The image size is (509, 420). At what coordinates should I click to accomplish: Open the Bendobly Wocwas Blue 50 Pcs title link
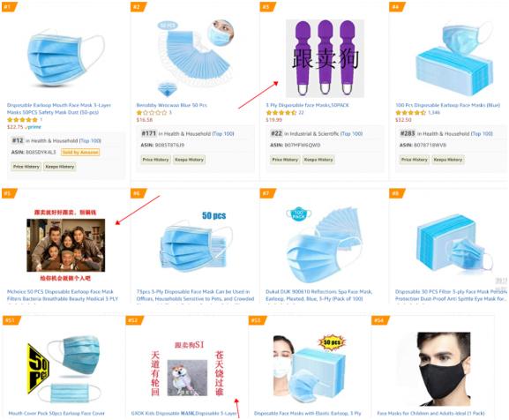(x=171, y=105)
